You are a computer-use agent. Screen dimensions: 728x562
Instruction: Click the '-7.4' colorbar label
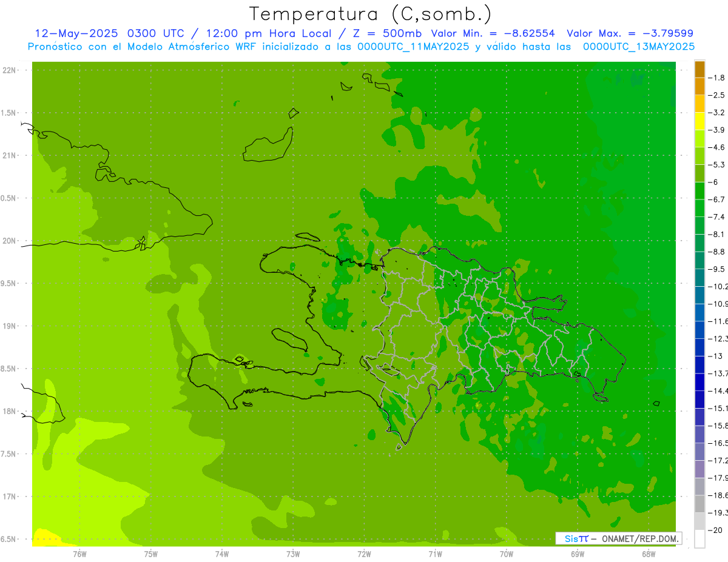point(716,217)
